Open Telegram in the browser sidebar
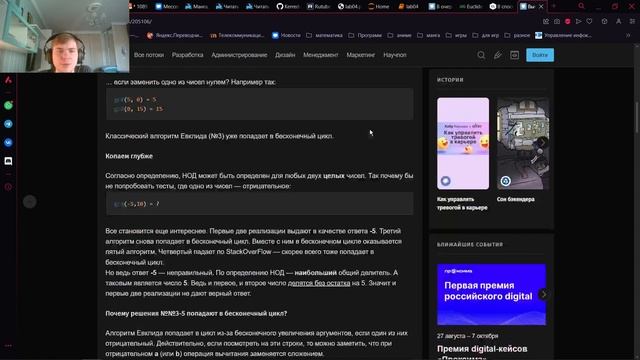This screenshot has width=640, height=360. pyautogui.click(x=8, y=124)
